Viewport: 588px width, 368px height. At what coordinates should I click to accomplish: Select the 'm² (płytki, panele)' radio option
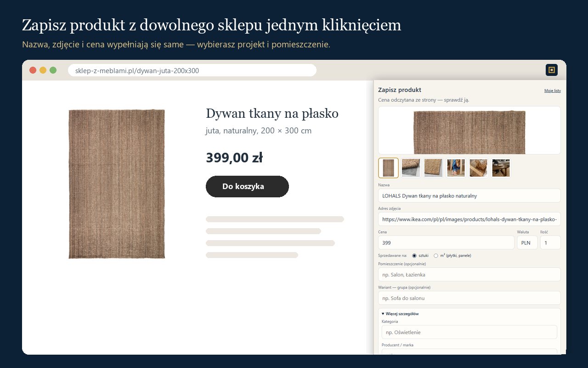point(436,255)
